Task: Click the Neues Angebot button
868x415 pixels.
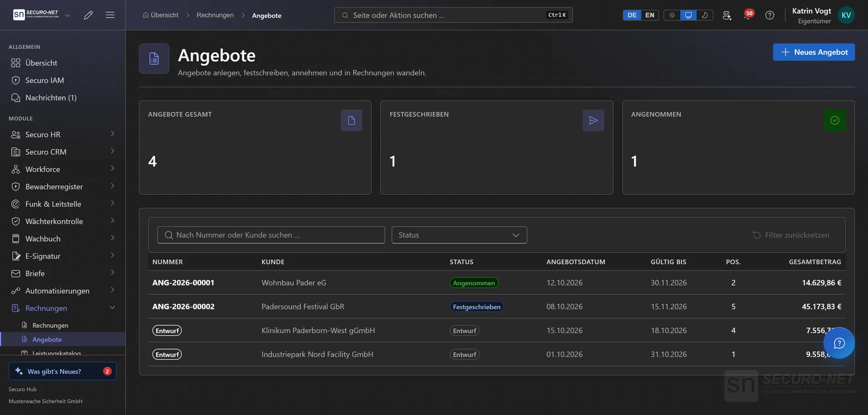Action: (x=814, y=52)
